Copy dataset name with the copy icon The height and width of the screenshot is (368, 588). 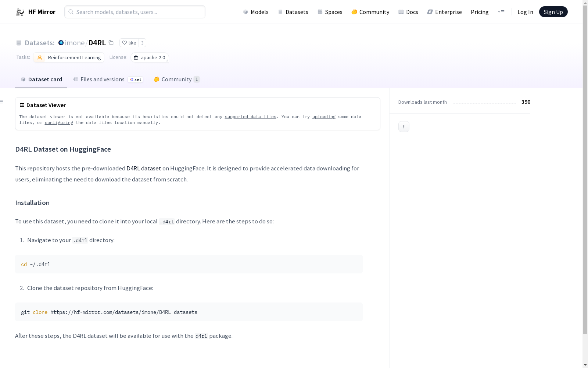(111, 43)
